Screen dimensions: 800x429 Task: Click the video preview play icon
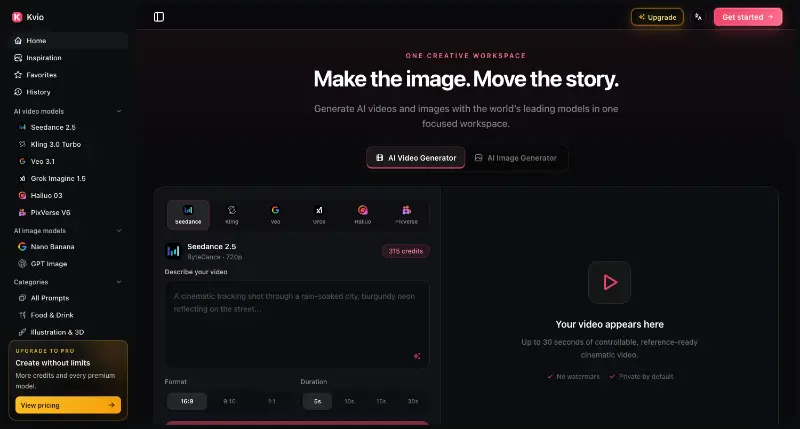point(609,282)
